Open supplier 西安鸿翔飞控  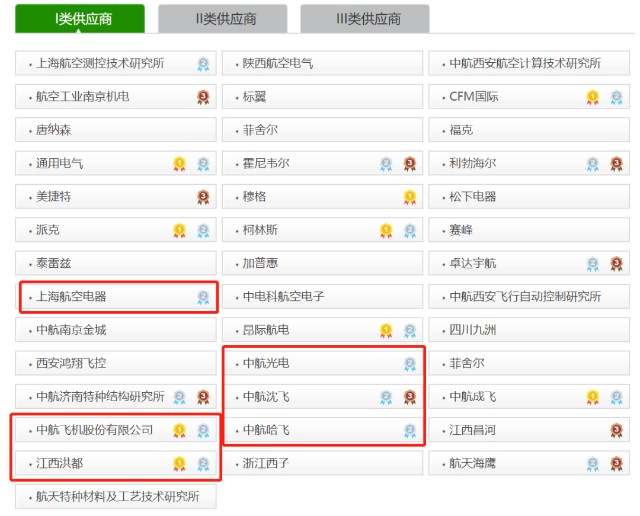(116, 363)
